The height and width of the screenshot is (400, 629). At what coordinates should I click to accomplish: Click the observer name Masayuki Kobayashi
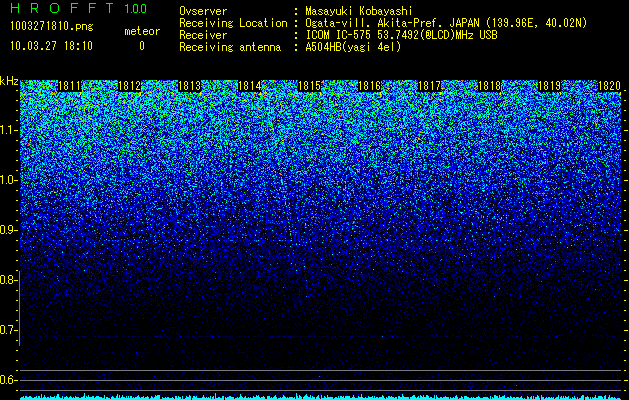pyautogui.click(x=358, y=11)
